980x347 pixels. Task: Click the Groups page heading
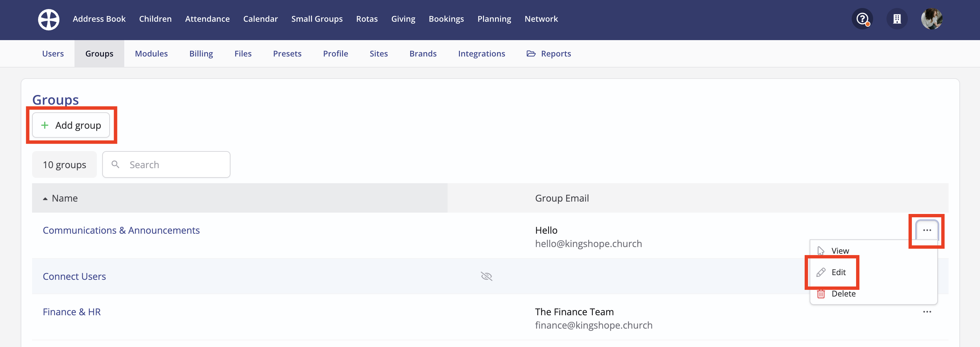[55, 100]
